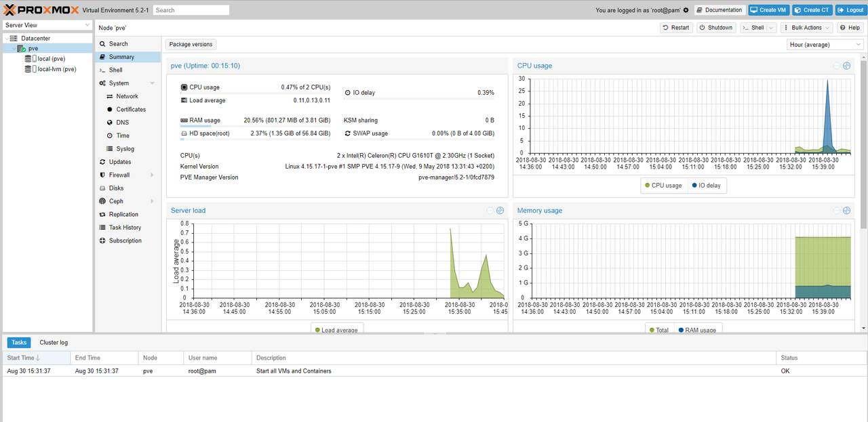Switch to Tasks tab
Image resolution: width=868 pixels, height=422 pixels.
click(x=19, y=343)
